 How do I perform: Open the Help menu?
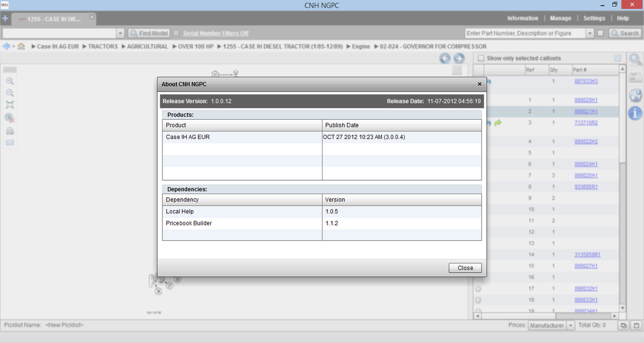coord(623,18)
